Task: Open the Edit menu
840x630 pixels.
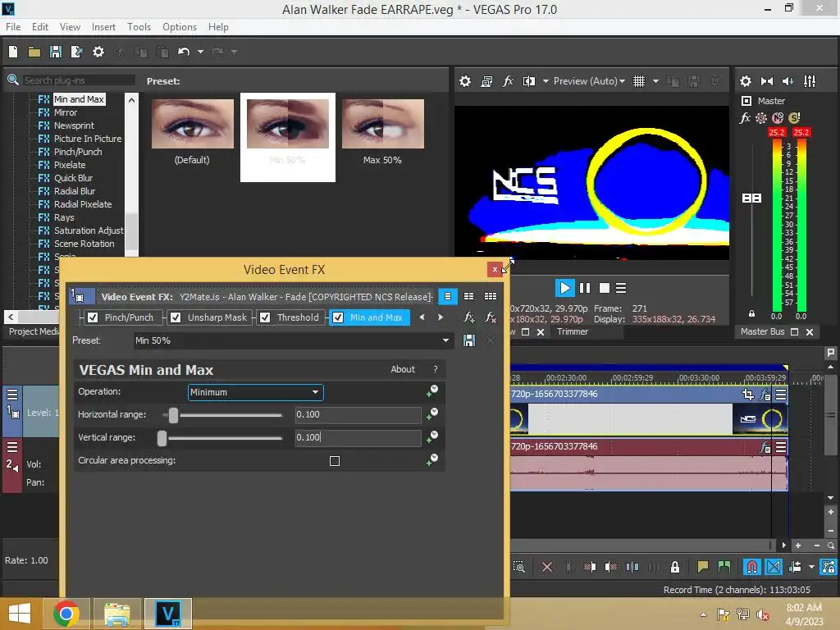Action: point(40,27)
